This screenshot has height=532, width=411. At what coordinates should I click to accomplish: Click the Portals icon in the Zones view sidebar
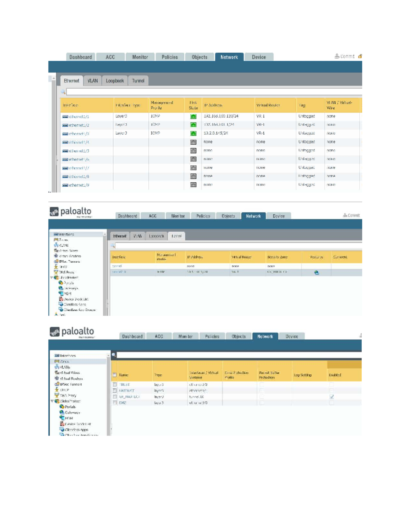pyautogui.click(x=62, y=407)
